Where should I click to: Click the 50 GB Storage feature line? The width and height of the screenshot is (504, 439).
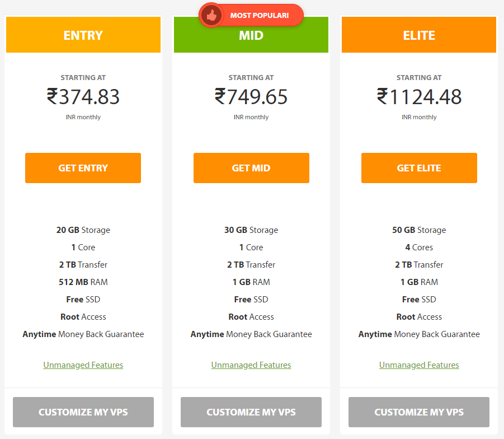[x=419, y=230]
